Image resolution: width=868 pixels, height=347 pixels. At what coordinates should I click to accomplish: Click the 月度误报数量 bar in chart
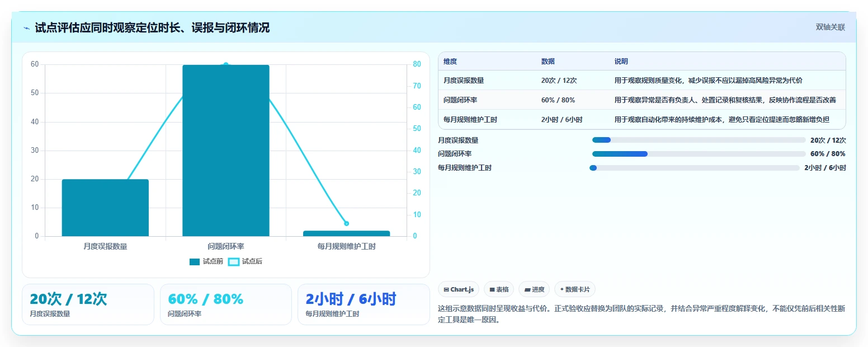point(105,208)
